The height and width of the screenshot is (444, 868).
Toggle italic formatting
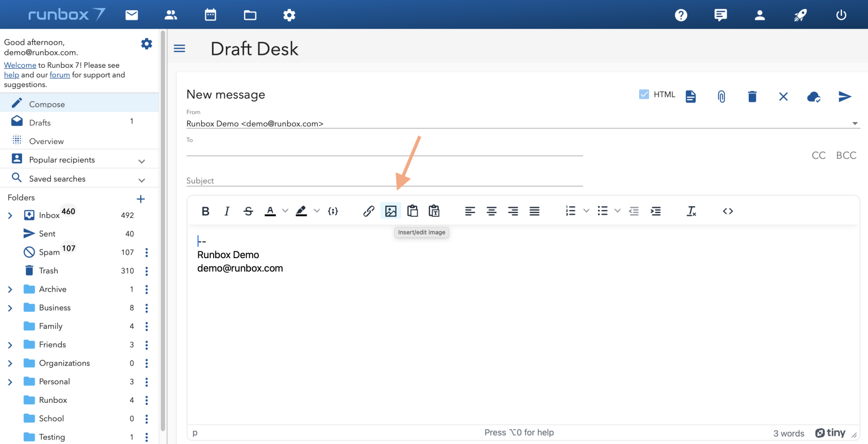coord(227,211)
